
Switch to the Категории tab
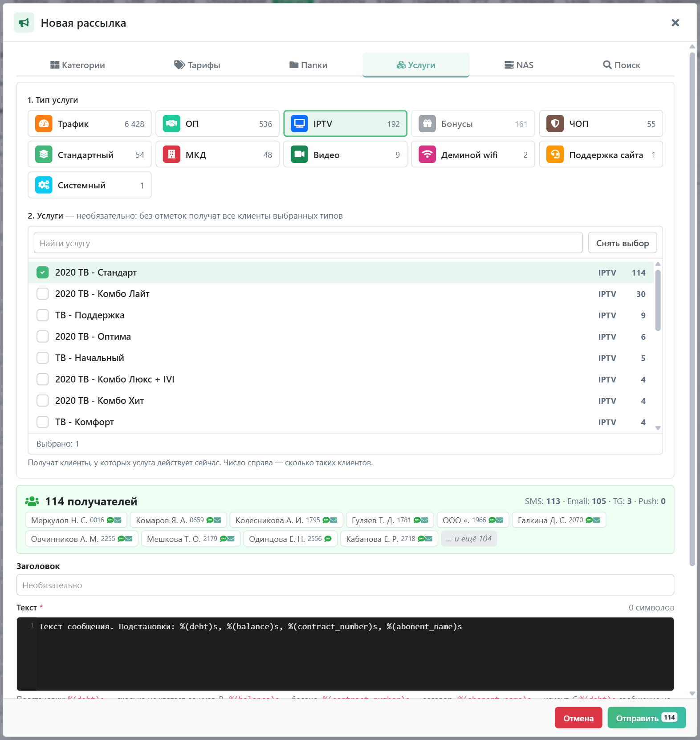(77, 65)
